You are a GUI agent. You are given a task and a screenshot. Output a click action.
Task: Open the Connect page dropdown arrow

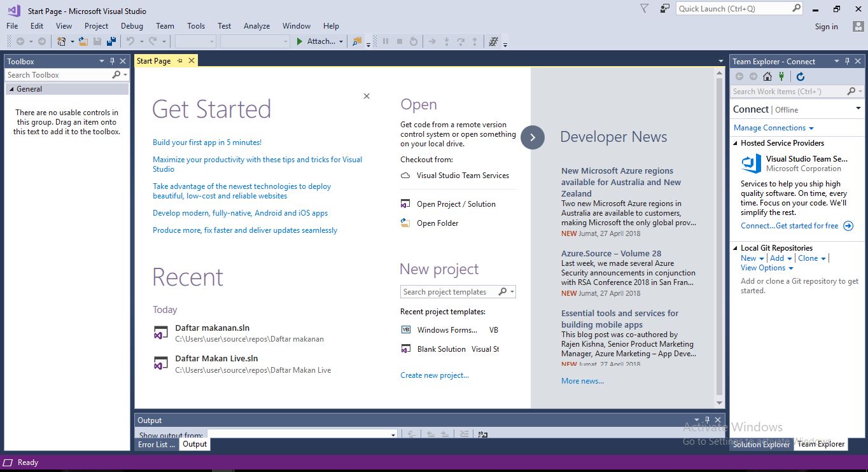858,109
